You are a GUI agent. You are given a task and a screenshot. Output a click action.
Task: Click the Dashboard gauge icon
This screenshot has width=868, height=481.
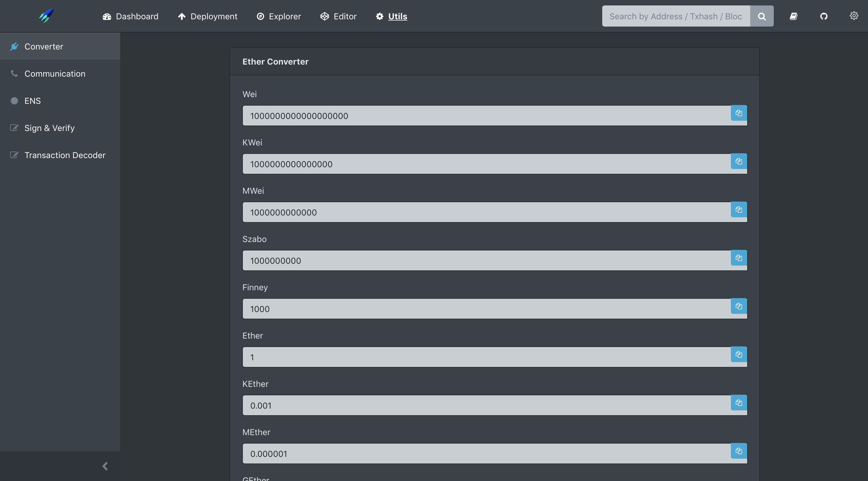click(107, 17)
